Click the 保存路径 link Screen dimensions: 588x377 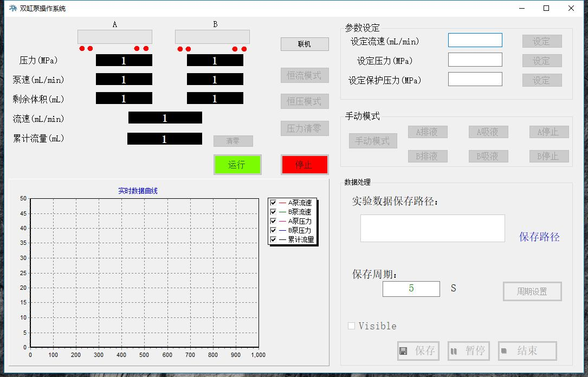(x=539, y=237)
